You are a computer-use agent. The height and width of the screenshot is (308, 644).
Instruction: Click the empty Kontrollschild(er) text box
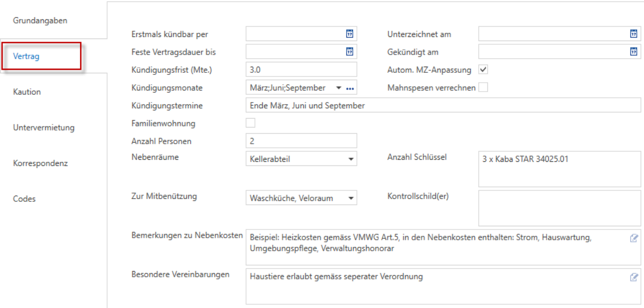560,208
